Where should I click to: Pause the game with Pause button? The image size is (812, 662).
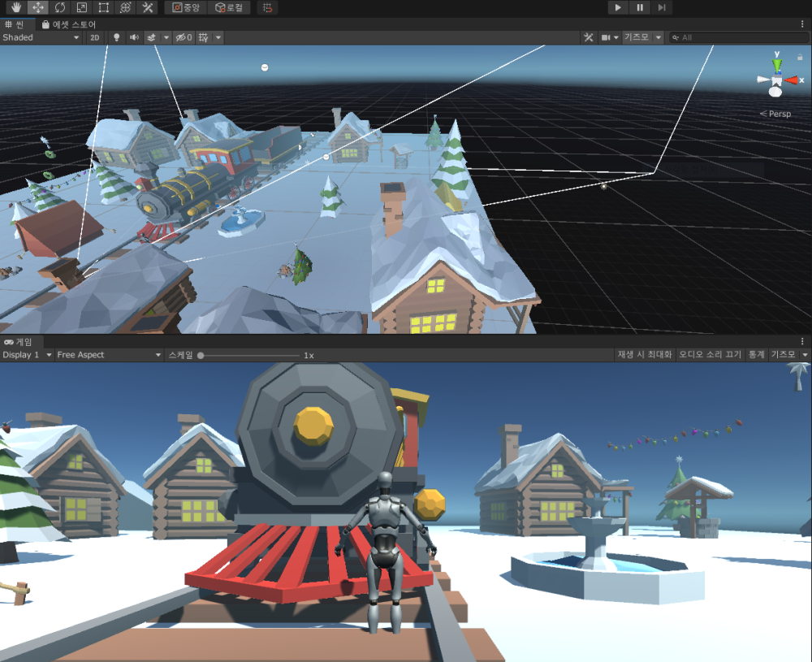[x=640, y=7]
